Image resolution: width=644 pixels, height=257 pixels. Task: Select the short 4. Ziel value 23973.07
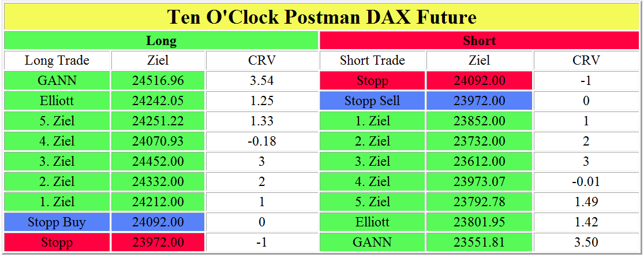(x=479, y=182)
